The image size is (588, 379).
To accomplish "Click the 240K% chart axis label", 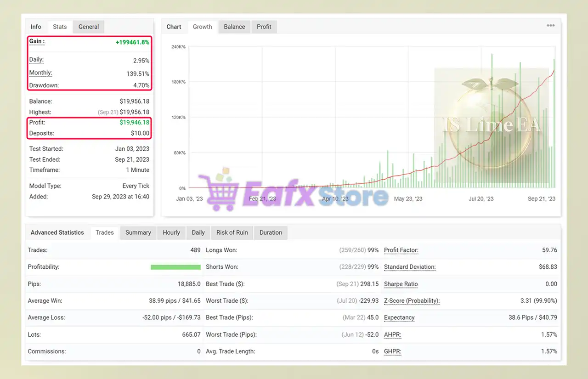I will tap(178, 47).
